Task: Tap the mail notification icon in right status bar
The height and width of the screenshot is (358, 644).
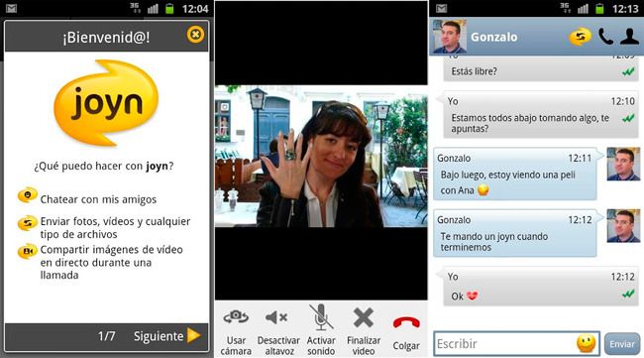Action: [442, 8]
